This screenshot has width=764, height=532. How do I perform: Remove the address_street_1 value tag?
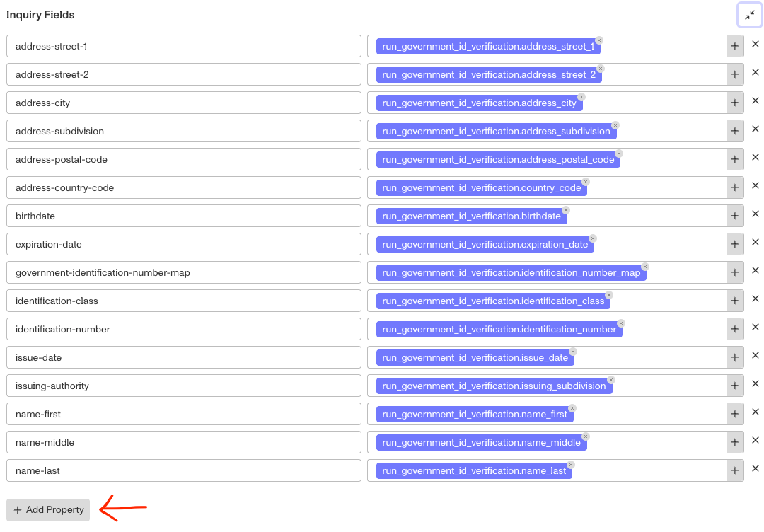(599, 40)
